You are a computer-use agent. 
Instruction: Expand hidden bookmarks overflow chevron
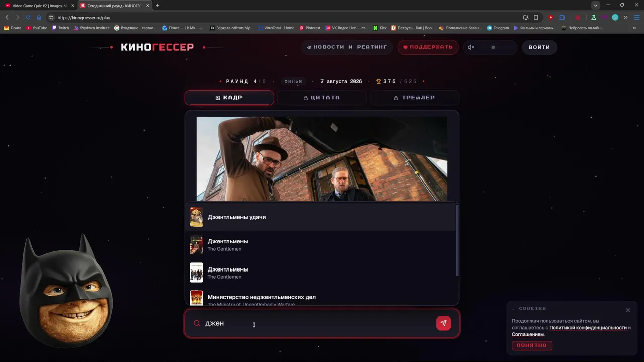click(x=634, y=28)
